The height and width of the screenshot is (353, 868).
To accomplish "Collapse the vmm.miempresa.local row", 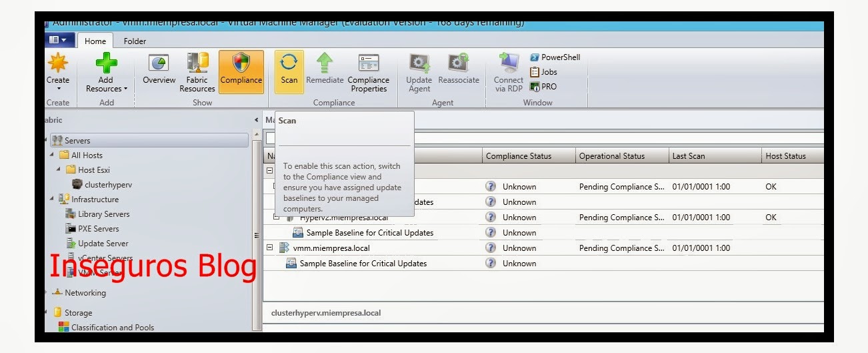I will point(270,248).
